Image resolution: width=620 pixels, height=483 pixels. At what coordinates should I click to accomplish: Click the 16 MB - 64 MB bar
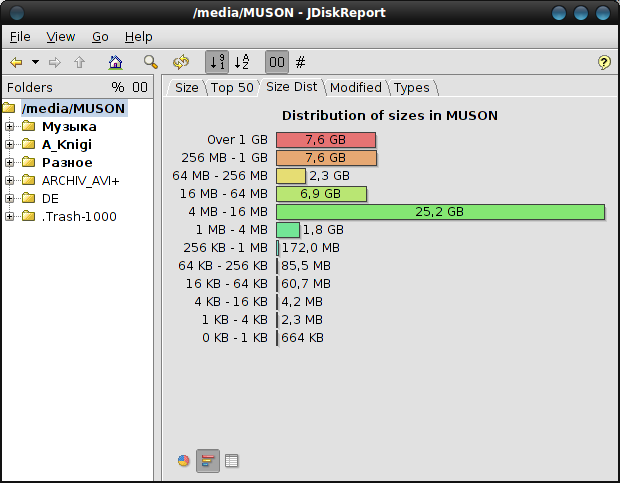pos(321,194)
